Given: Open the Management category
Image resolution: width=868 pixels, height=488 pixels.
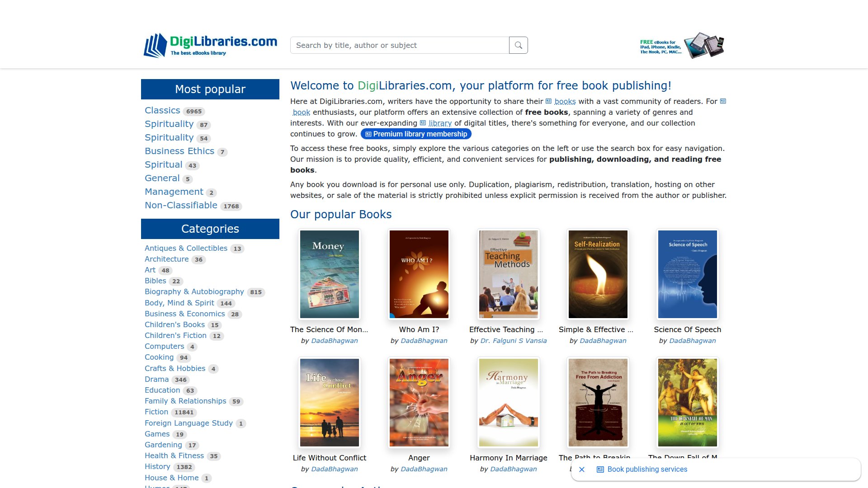Looking at the screenshot, I should [x=174, y=192].
